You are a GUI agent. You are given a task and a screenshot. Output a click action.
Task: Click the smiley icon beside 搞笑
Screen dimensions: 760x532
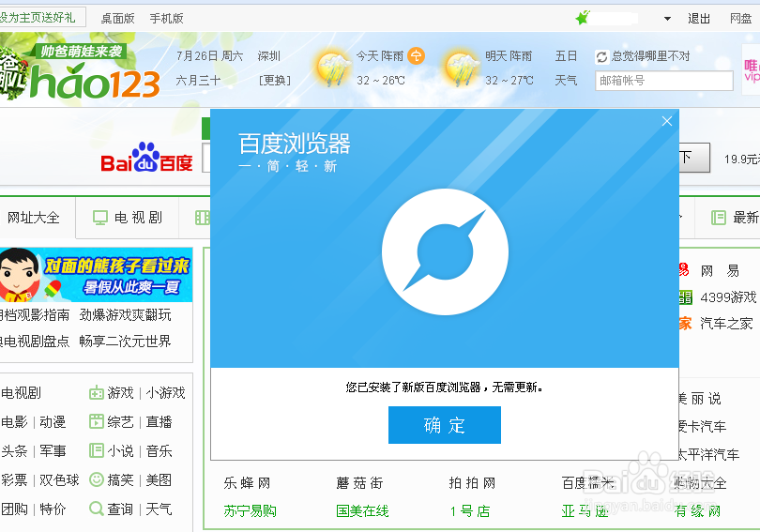[x=97, y=479]
